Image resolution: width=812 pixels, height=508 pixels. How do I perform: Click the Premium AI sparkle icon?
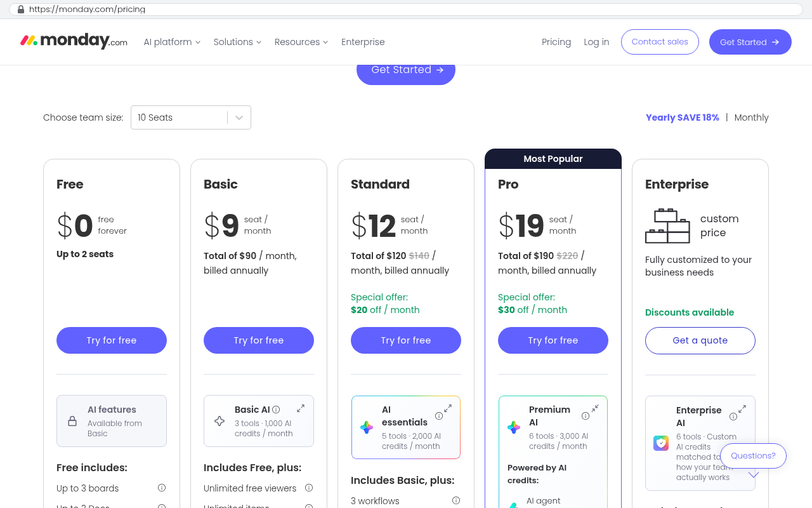(514, 427)
